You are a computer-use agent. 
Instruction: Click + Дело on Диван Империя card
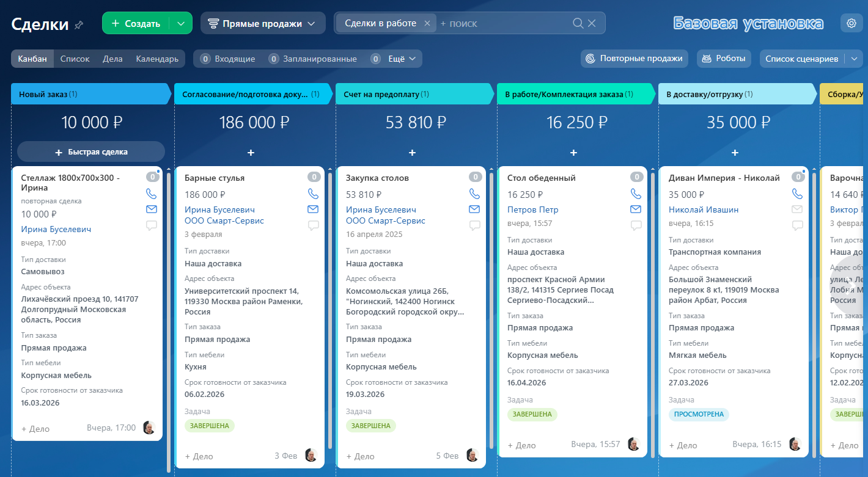point(683,445)
